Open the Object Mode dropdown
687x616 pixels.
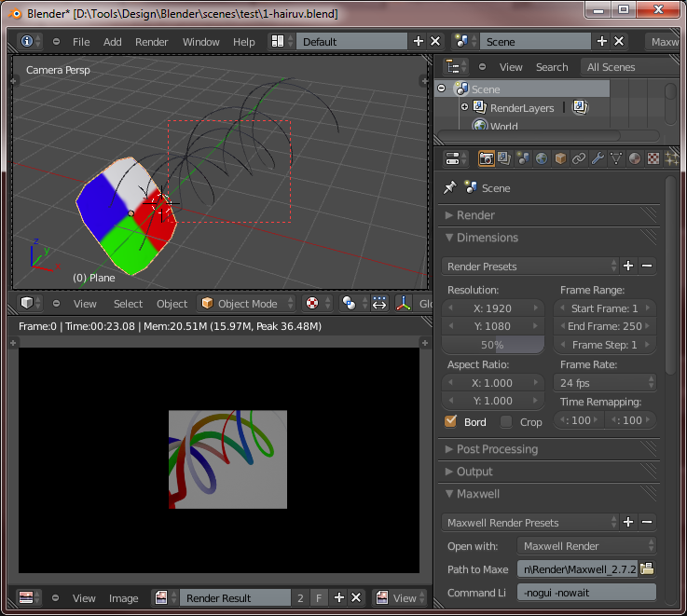click(x=246, y=303)
